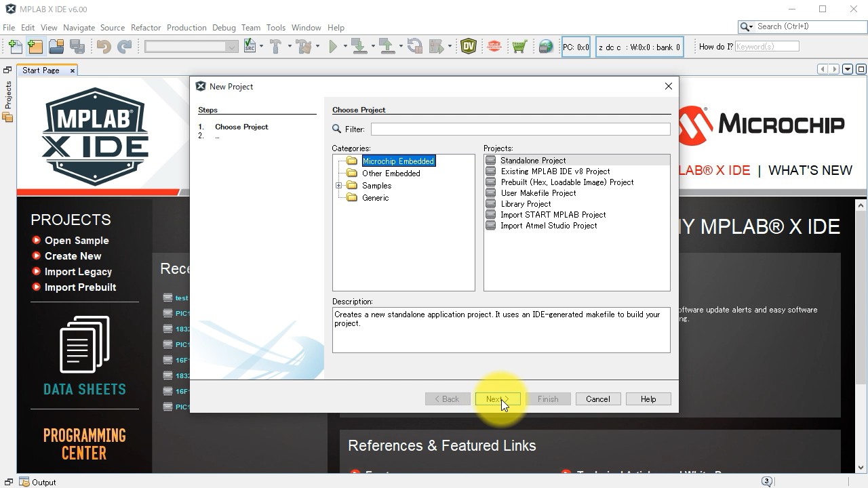868x488 pixels.
Task: Open the Navigate menu
Action: tap(79, 28)
